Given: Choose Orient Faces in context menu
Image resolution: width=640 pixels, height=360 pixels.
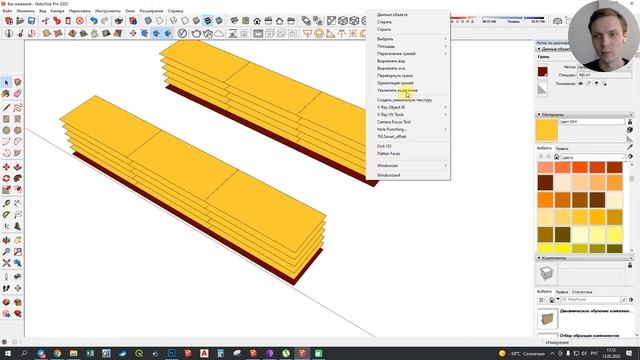Looking at the screenshot, I should pyautogui.click(x=408, y=83).
